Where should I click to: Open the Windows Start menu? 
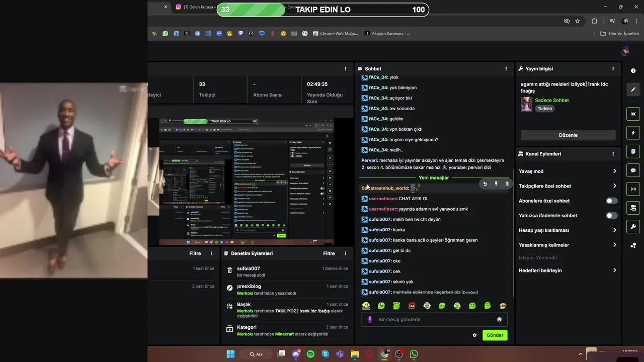click(x=230, y=354)
